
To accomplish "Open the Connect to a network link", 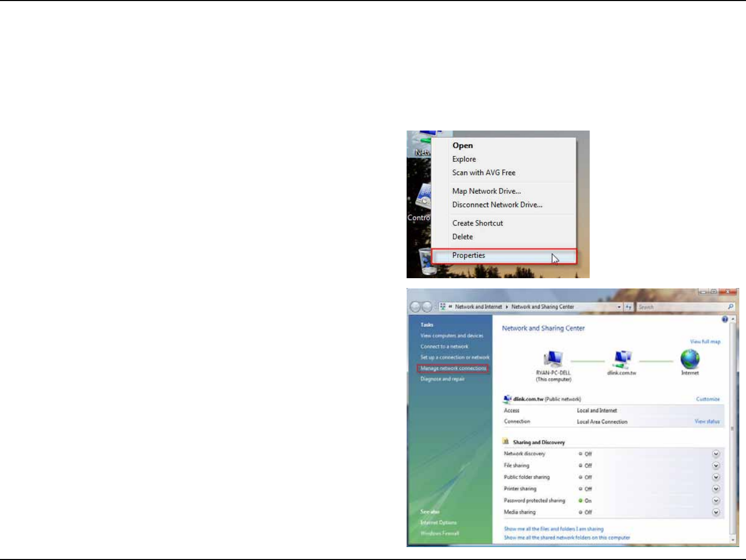I will point(444,347).
